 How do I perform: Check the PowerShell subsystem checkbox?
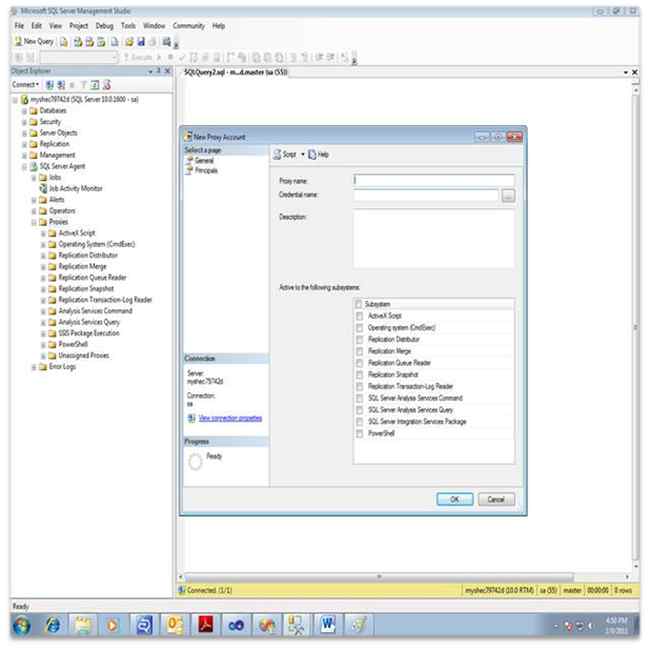coord(359,434)
